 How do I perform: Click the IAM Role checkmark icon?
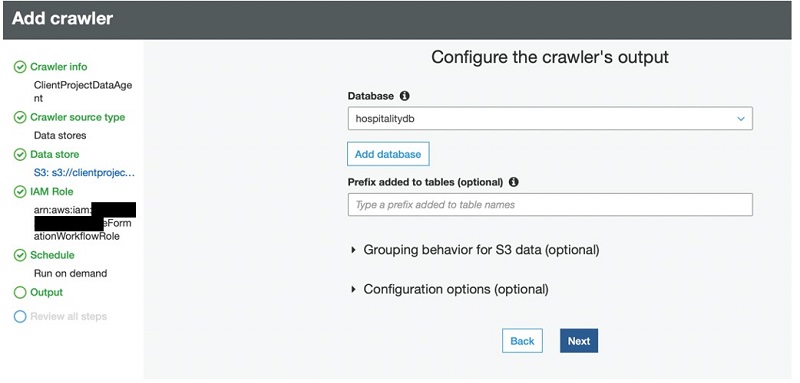point(20,192)
